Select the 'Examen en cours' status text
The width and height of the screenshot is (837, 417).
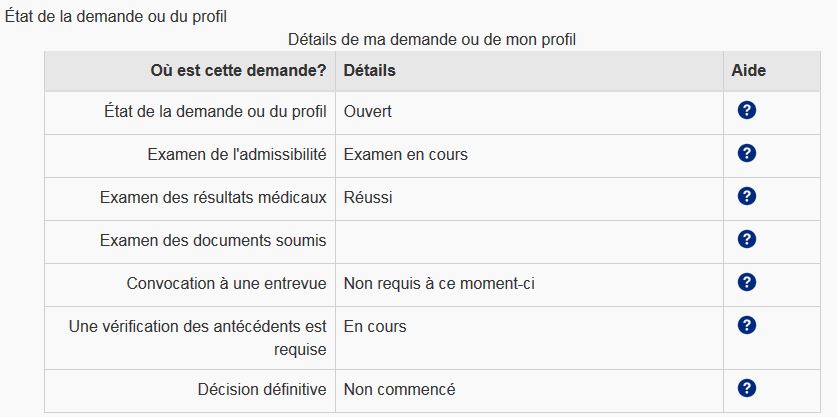405,154
